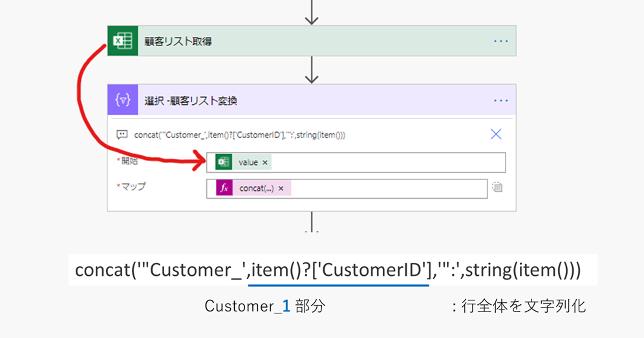Click the large concat formula text

coord(328,270)
